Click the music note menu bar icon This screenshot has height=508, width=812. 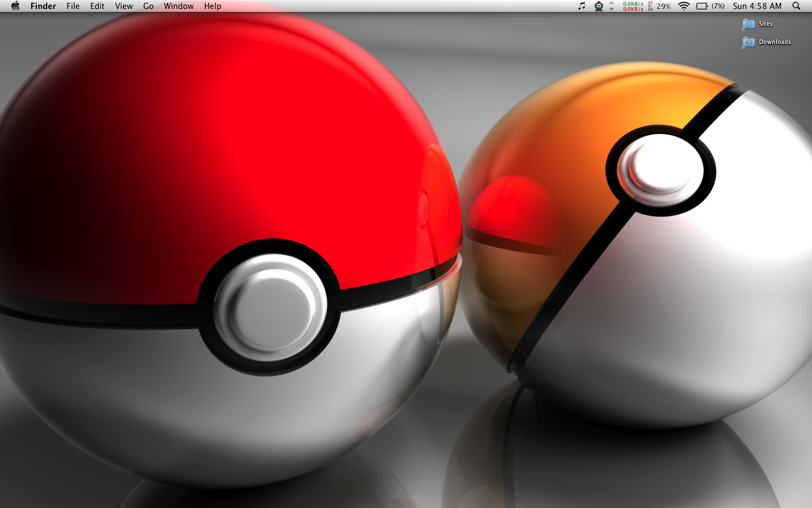tap(582, 6)
